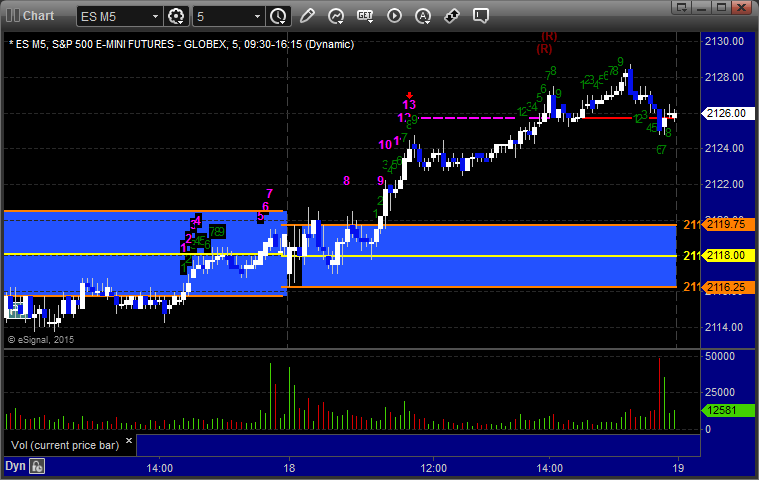This screenshot has width=759, height=480.
Task: Expand the ES M5 symbol dropdown
Action: click(155, 16)
